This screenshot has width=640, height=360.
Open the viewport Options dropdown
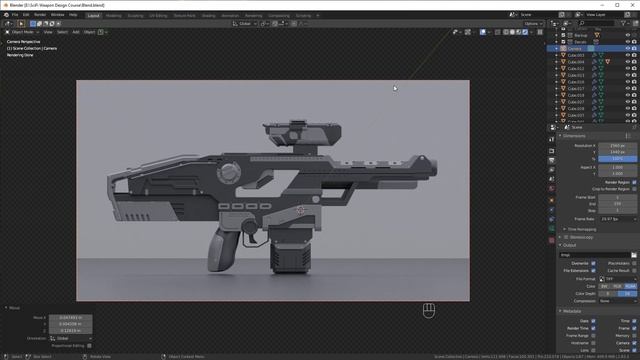point(533,24)
